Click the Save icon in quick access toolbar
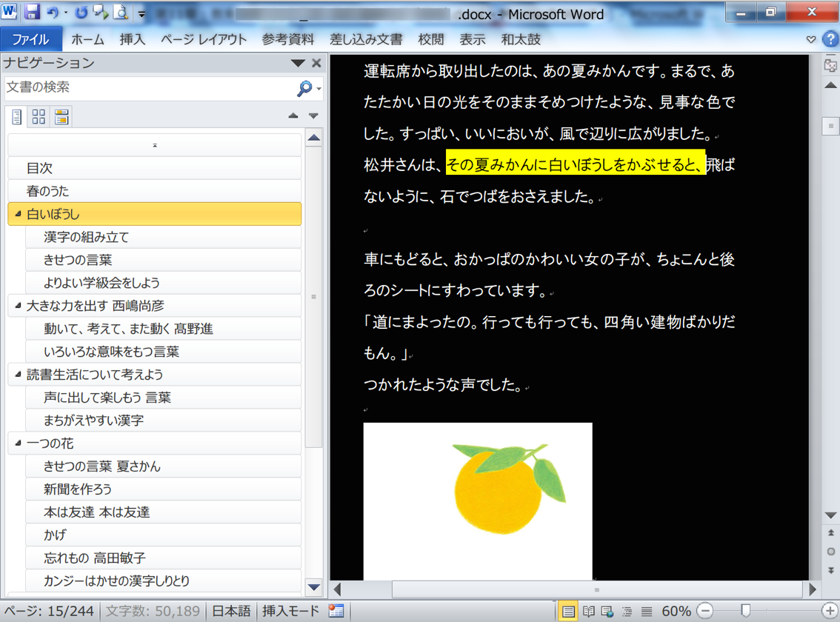Viewport: 840px width, 622px height. pyautogui.click(x=32, y=13)
